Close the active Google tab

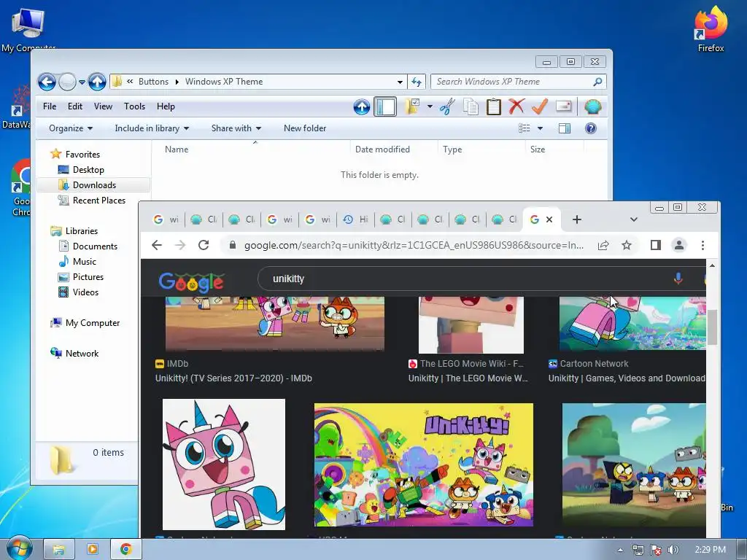pyautogui.click(x=549, y=219)
